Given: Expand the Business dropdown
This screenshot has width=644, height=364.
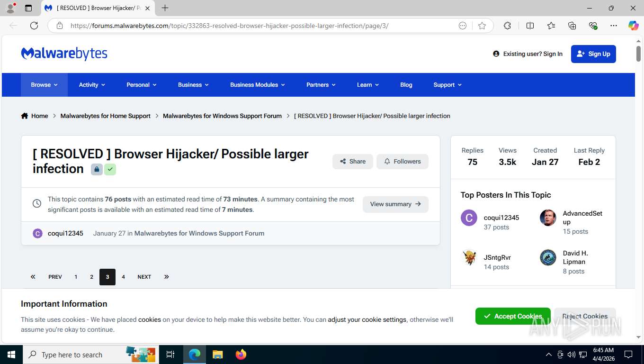Looking at the screenshot, I should [193, 85].
